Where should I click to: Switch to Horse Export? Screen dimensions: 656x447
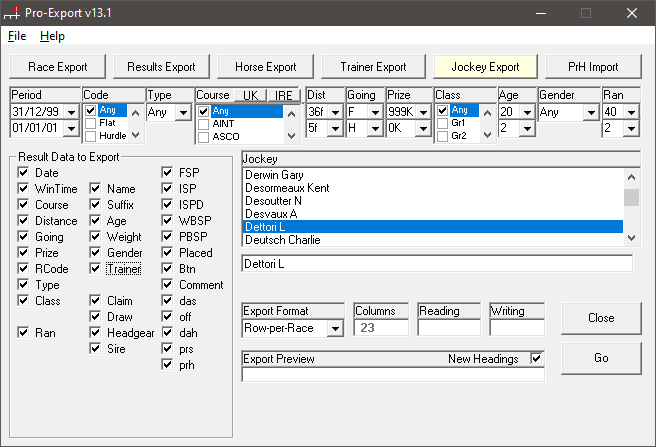pyautogui.click(x=266, y=67)
